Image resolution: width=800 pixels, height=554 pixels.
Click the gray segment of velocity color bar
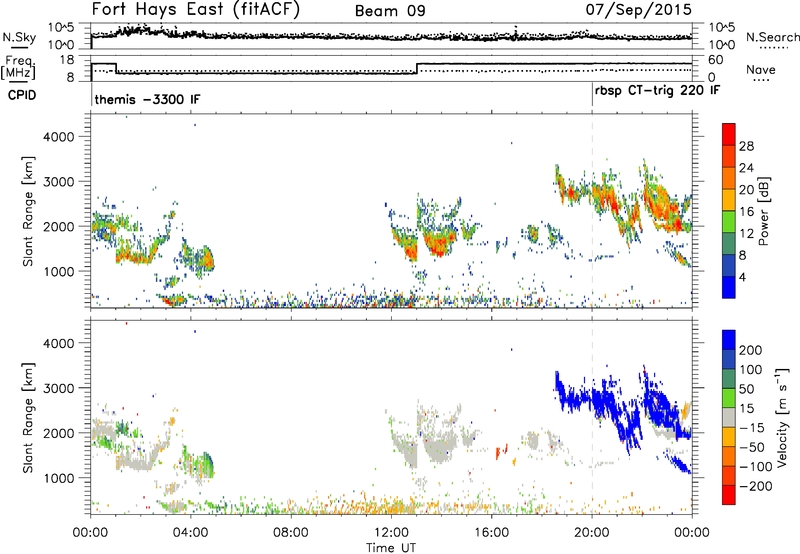[729, 418]
